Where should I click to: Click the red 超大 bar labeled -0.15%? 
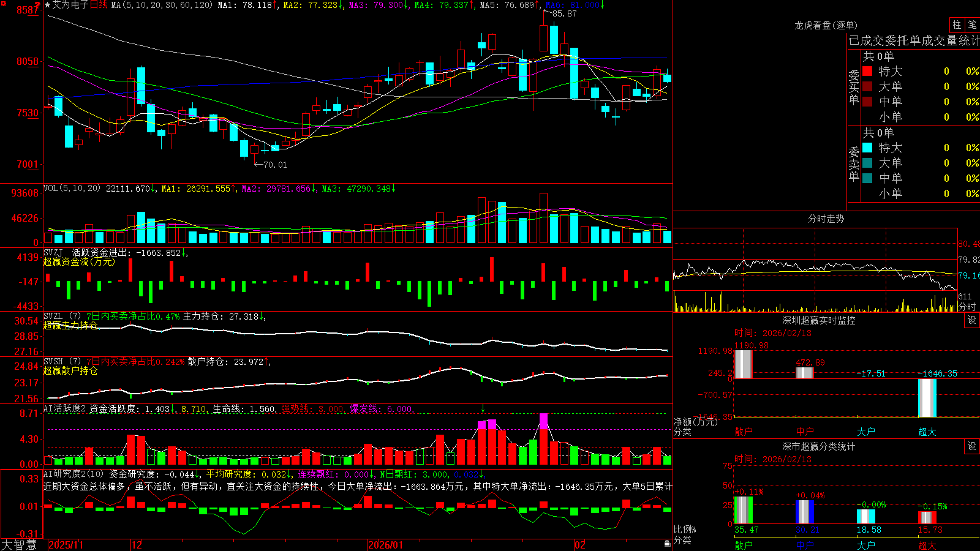click(x=927, y=517)
